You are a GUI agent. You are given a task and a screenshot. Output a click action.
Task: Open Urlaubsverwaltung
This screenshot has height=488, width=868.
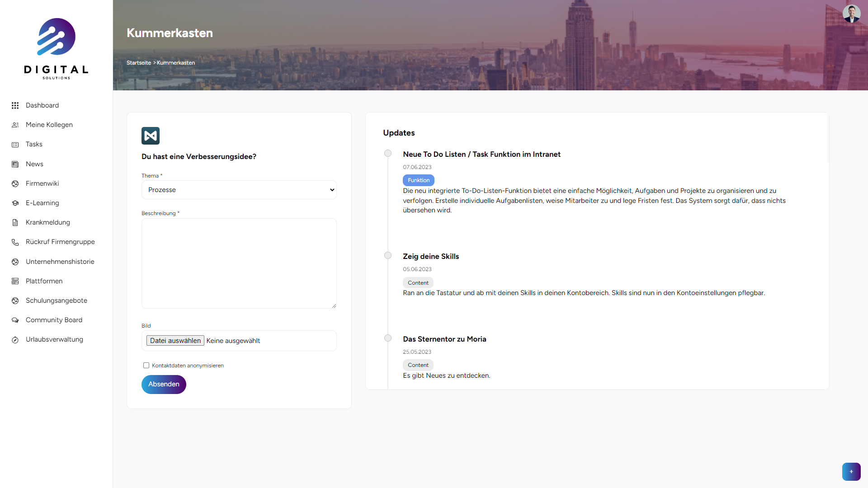54,339
